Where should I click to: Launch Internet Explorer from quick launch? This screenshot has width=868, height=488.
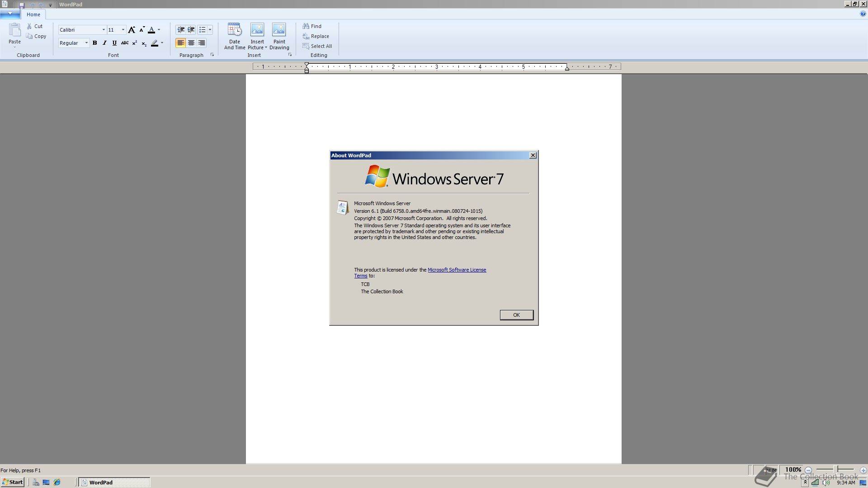click(x=57, y=482)
